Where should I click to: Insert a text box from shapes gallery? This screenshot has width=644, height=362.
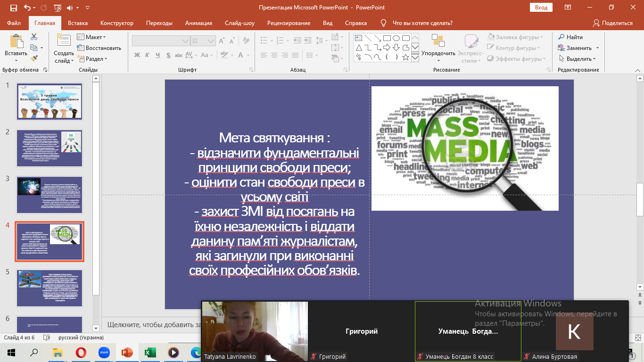pyautogui.click(x=359, y=38)
